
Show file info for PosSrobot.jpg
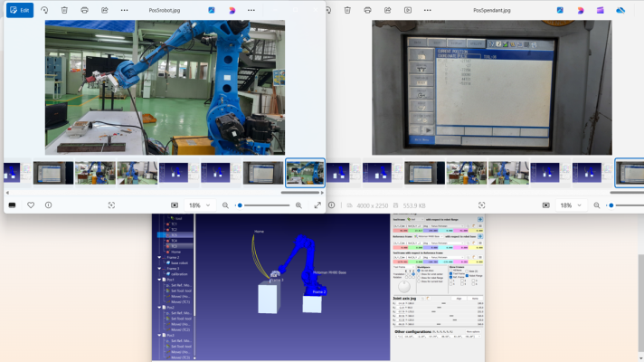[x=49, y=205]
